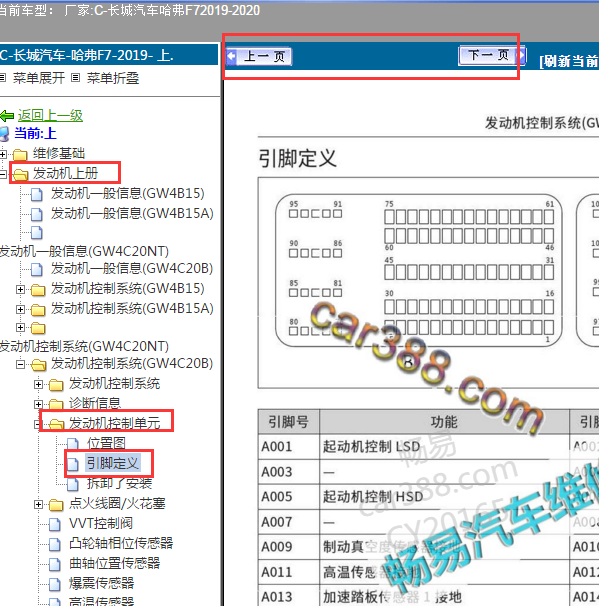Open the 爆震传感器 document
The image size is (599, 606).
[102, 583]
